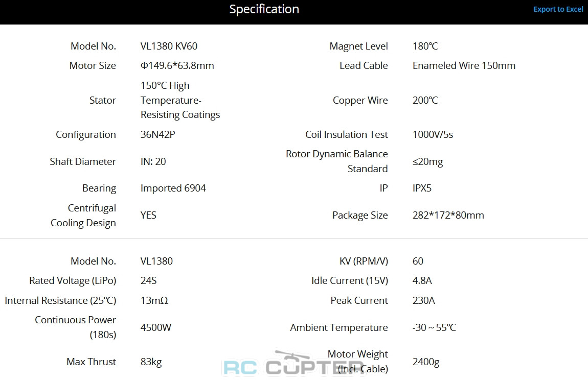Viewport: 588px width, 381px height.
Task: Select the VL1380 KV60 model value
Action: [169, 46]
